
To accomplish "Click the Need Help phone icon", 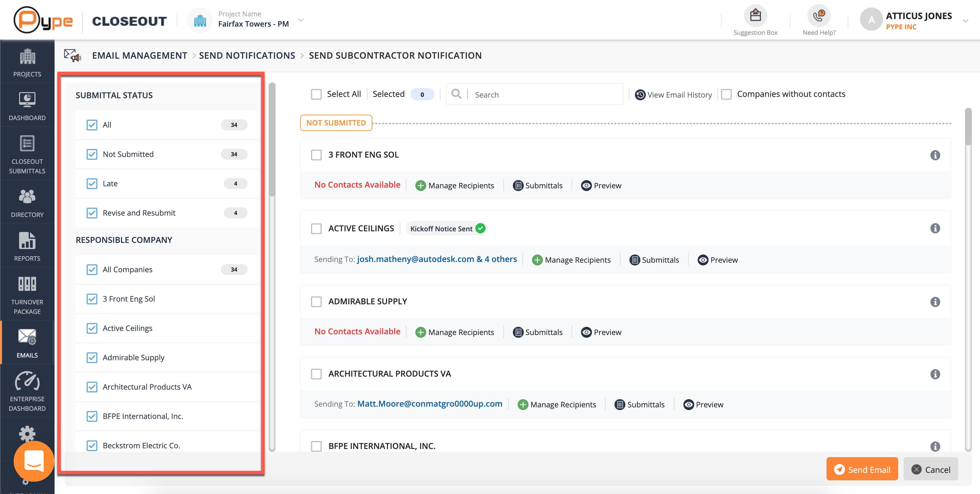I will [x=818, y=16].
